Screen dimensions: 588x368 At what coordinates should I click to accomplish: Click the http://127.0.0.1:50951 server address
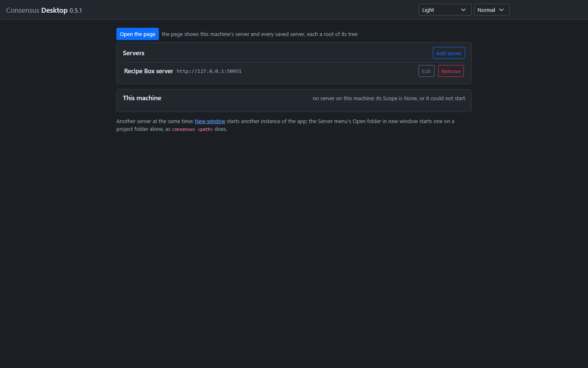pyautogui.click(x=209, y=71)
